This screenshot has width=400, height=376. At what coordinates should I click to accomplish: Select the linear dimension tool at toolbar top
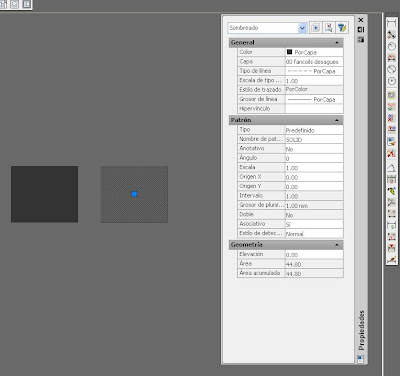[x=391, y=23]
